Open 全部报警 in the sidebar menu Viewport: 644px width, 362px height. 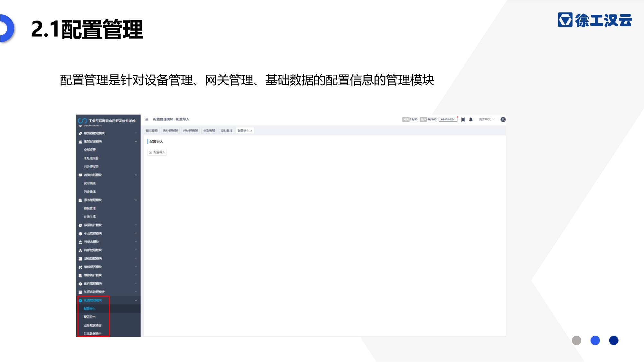(x=90, y=150)
